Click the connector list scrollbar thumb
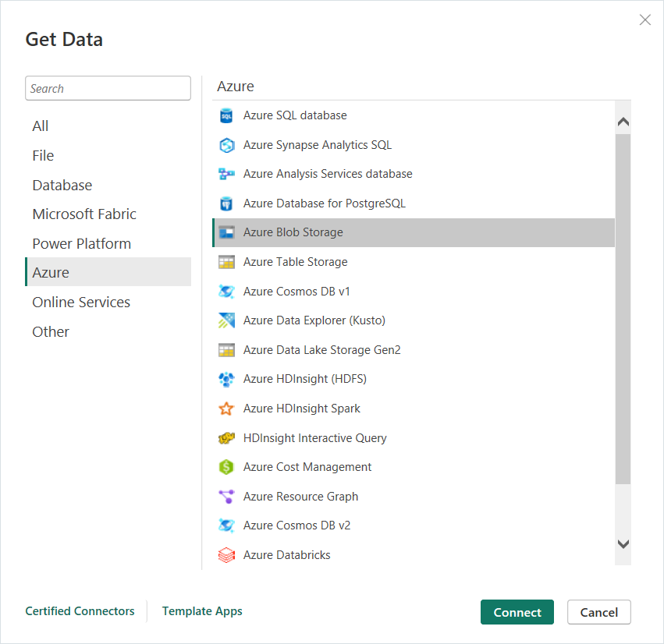 [x=623, y=309]
